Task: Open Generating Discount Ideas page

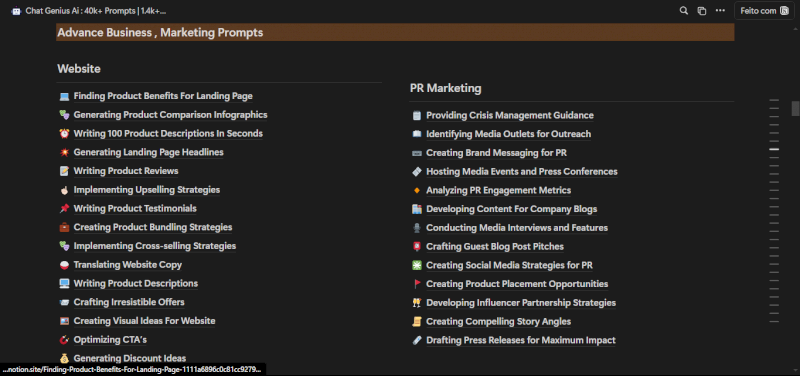Action: pyautogui.click(x=130, y=358)
